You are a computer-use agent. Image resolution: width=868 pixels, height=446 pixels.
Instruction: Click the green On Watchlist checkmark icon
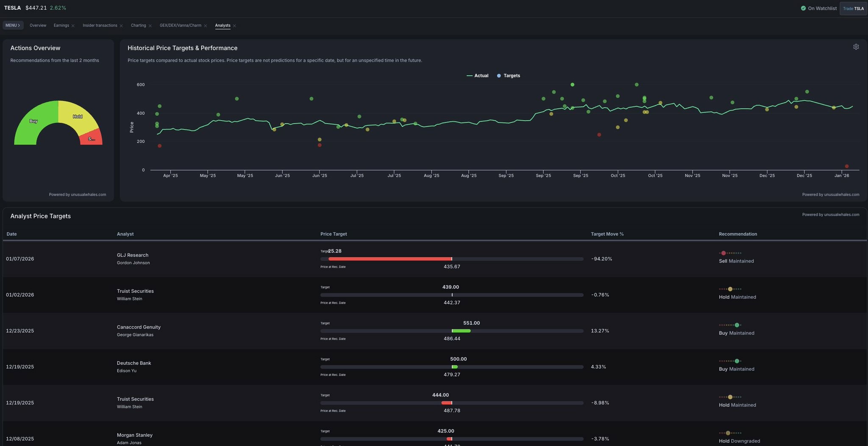[803, 8]
